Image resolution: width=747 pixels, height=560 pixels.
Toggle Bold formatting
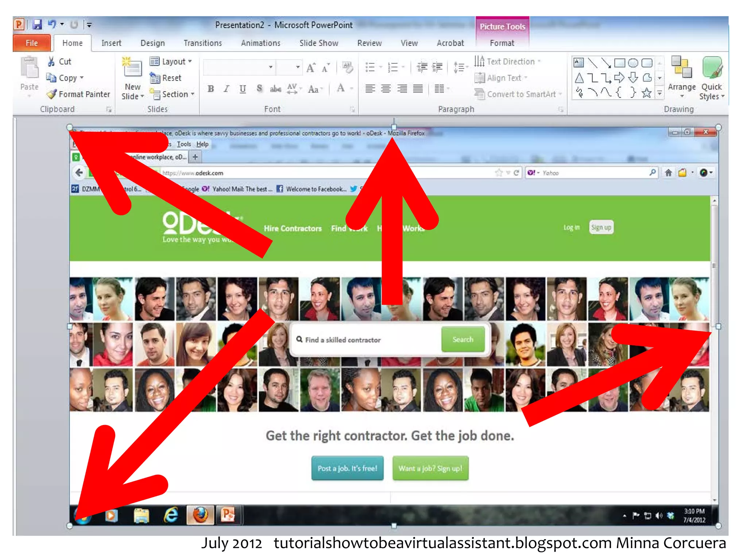pyautogui.click(x=211, y=89)
